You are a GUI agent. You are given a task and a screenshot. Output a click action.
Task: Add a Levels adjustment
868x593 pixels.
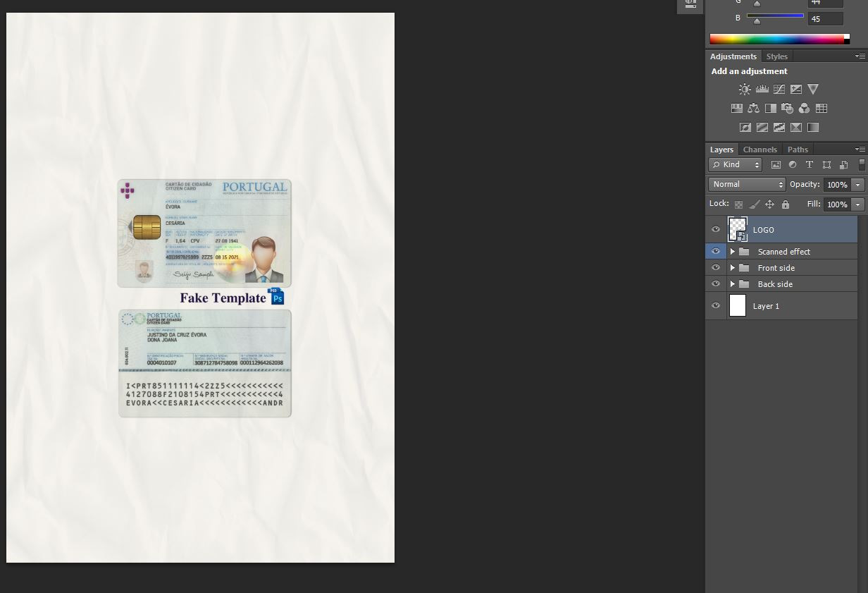(762, 89)
